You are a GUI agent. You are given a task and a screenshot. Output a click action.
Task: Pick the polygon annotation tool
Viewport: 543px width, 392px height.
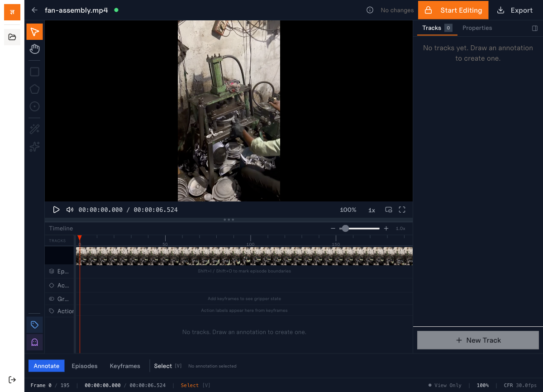(34, 89)
